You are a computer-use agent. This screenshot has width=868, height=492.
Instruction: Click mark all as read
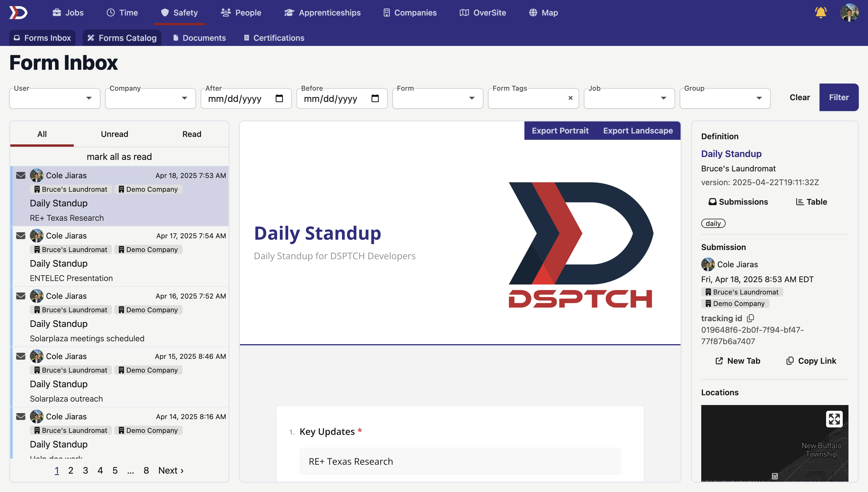[119, 156]
